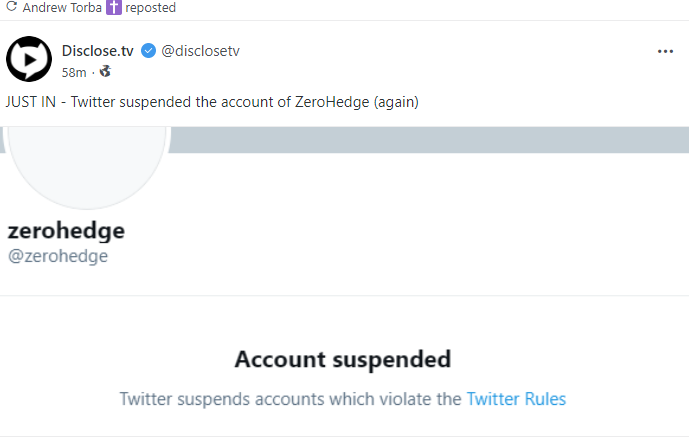This screenshot has width=689, height=439.
Task: Open the Twitter Rules link
Action: click(x=516, y=399)
